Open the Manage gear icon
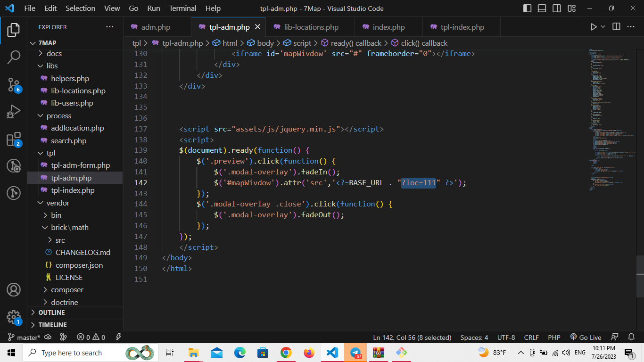The width and height of the screenshot is (644, 362). tap(14, 317)
